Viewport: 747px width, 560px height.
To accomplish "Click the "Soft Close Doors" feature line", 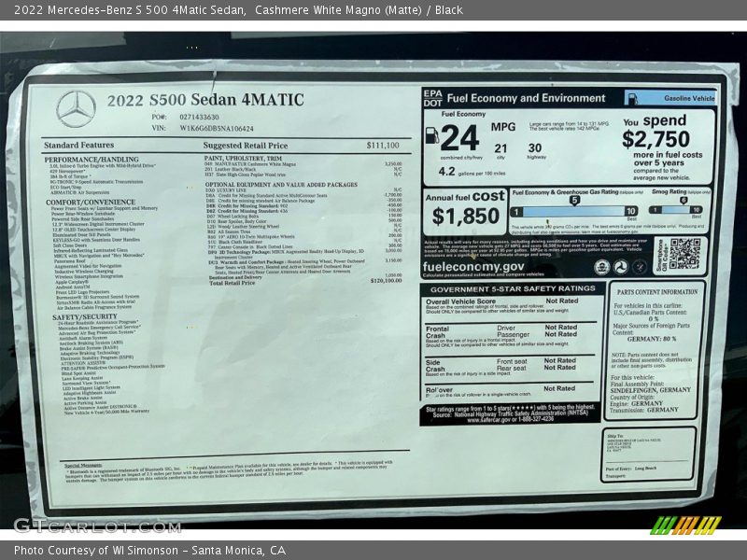I will pos(70,245).
